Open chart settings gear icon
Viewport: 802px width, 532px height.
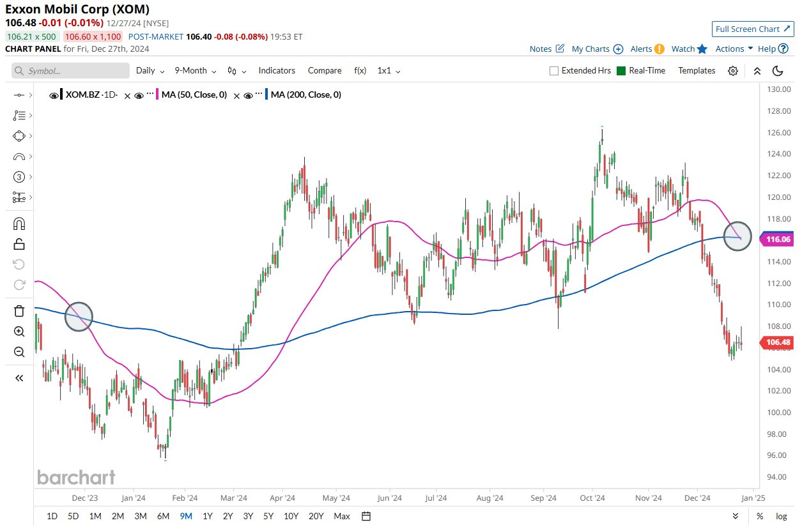pos(733,71)
